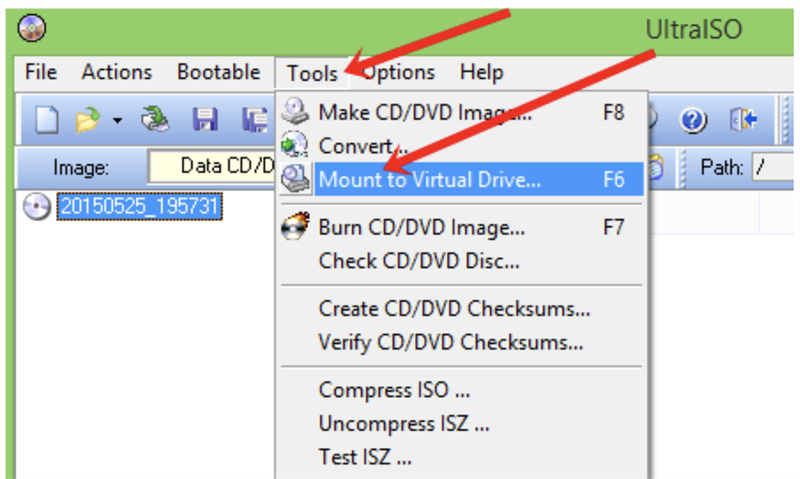Select Compress ISO menu entry
This screenshot has height=479, width=800.
pos(394,390)
